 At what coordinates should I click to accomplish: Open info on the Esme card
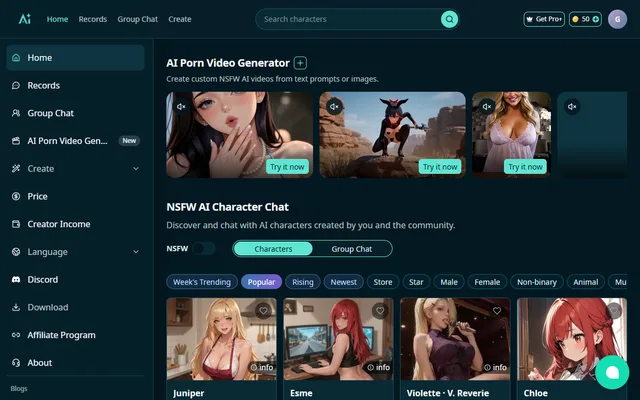click(x=378, y=367)
